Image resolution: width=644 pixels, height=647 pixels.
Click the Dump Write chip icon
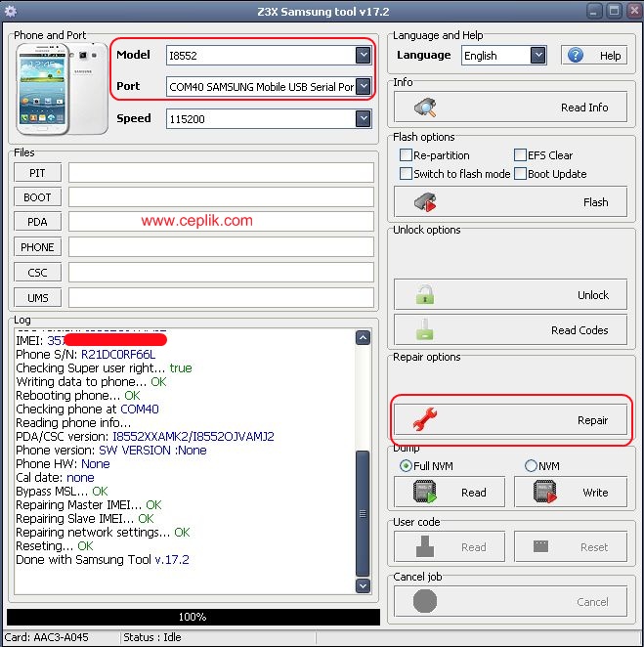[x=545, y=492]
